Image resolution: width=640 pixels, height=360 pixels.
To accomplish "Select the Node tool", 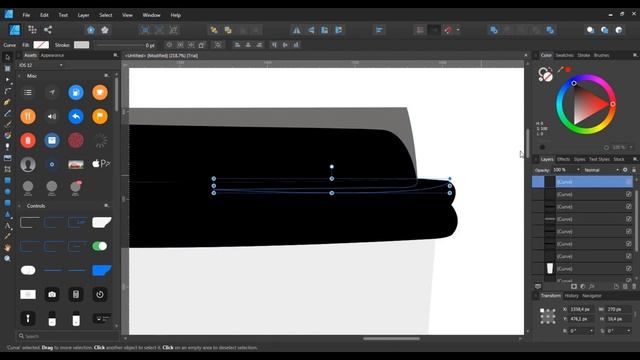I will (7, 80).
